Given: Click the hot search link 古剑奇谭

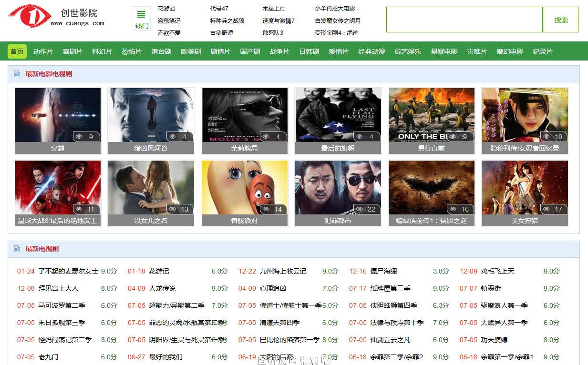Looking at the screenshot, I should point(221,33).
